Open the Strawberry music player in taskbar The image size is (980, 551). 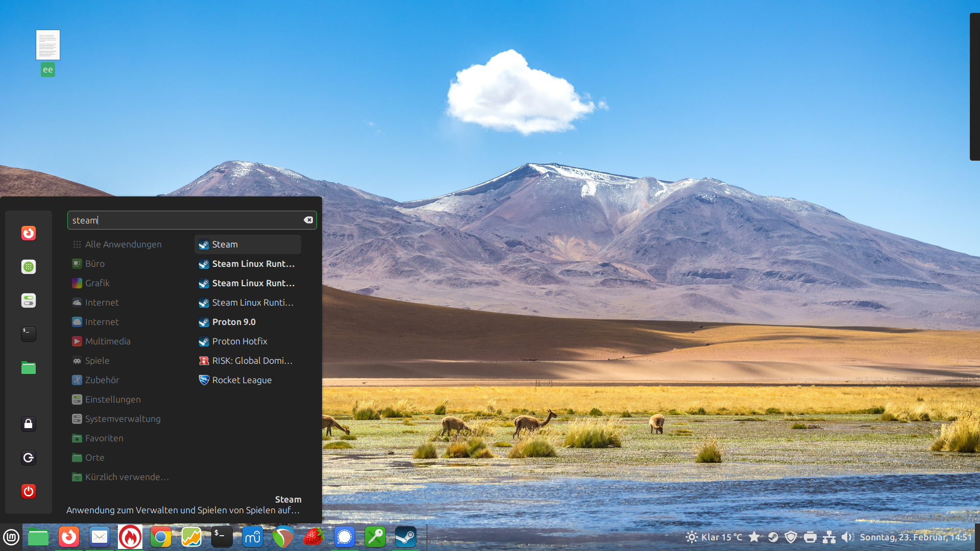click(314, 537)
